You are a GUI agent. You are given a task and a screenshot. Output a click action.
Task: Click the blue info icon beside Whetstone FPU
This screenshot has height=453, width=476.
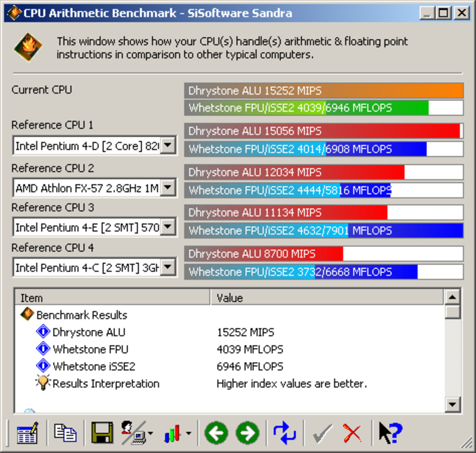(x=43, y=348)
